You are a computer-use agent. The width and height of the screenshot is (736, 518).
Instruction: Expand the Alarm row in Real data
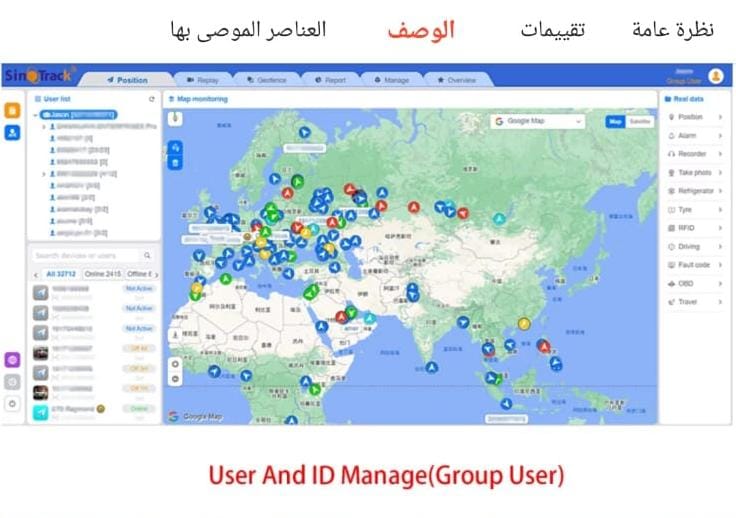pyautogui.click(x=695, y=136)
